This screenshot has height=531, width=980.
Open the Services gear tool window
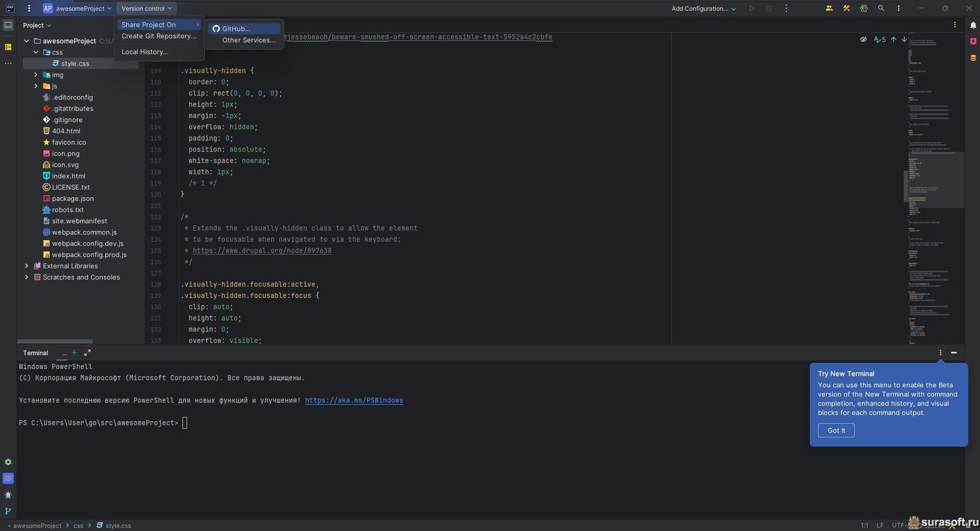tap(8, 462)
